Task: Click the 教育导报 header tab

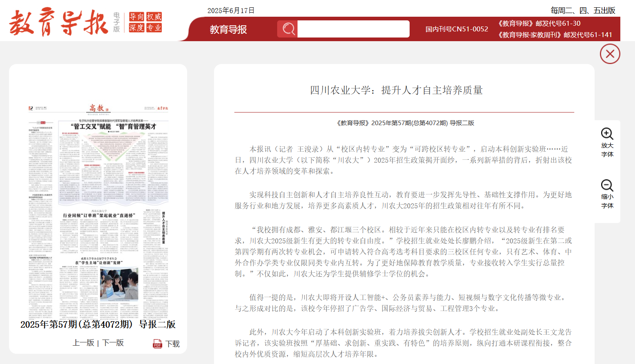Action: (x=228, y=29)
